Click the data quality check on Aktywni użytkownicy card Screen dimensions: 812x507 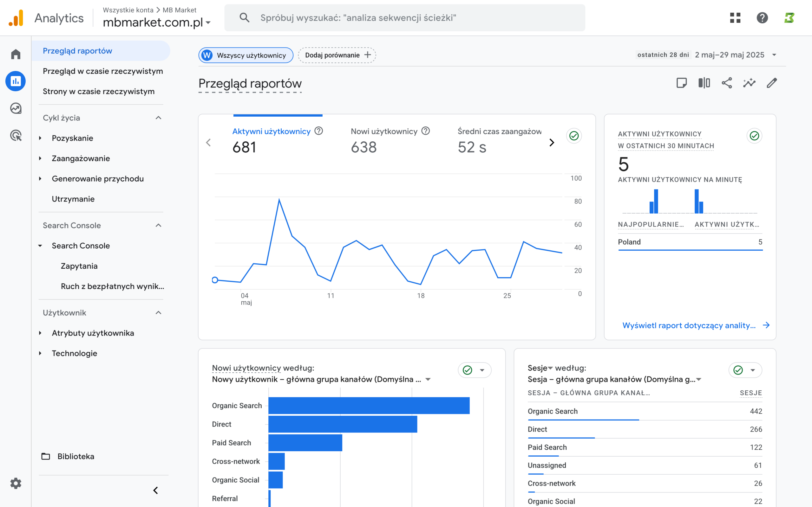574,136
